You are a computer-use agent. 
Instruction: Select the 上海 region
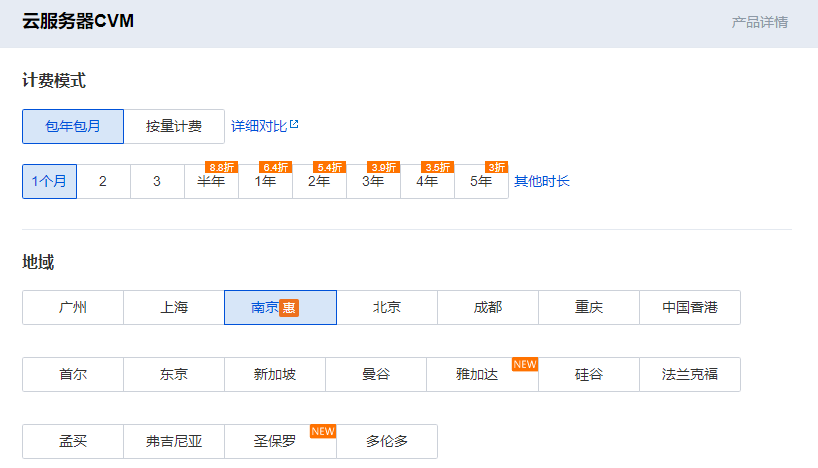tap(174, 307)
